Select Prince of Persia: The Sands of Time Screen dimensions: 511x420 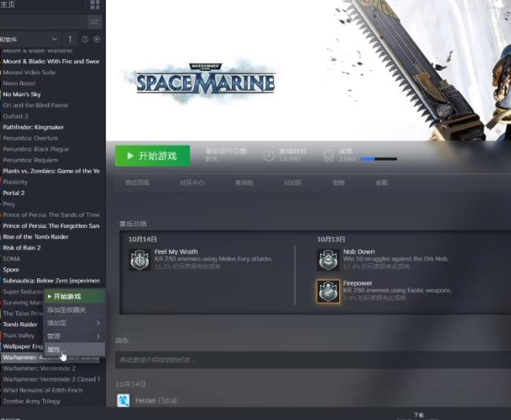51,215
